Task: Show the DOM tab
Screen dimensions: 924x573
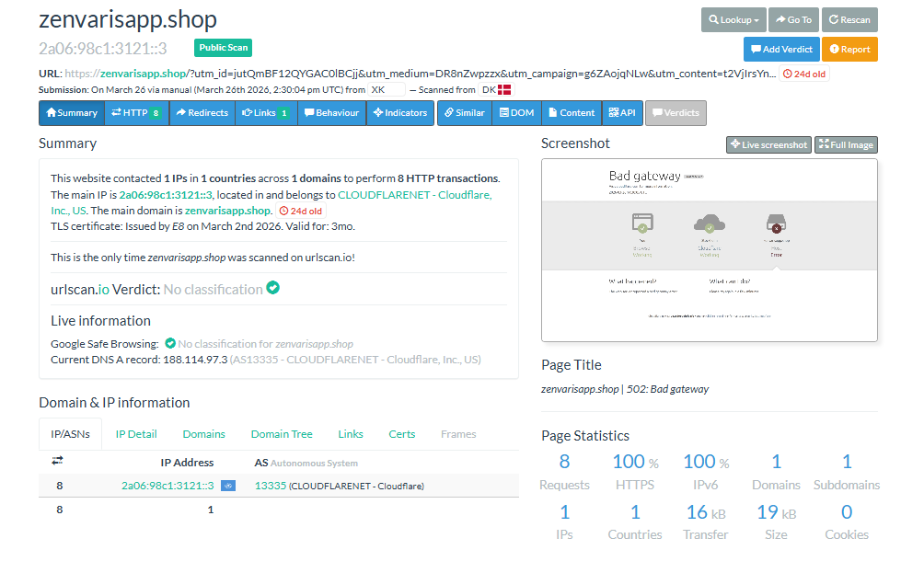Action: [x=515, y=113]
